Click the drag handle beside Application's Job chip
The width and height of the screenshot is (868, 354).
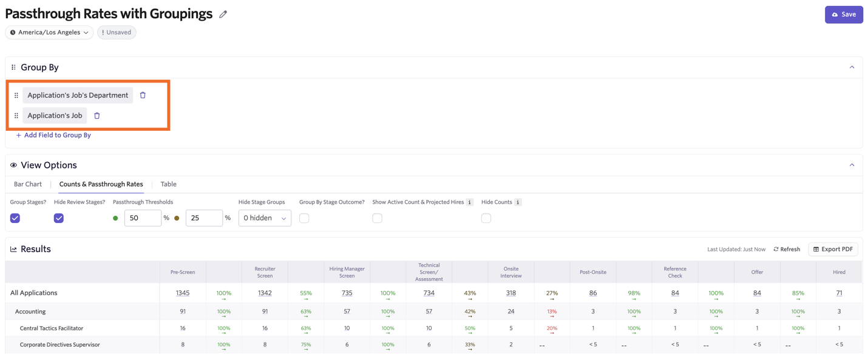coord(16,116)
